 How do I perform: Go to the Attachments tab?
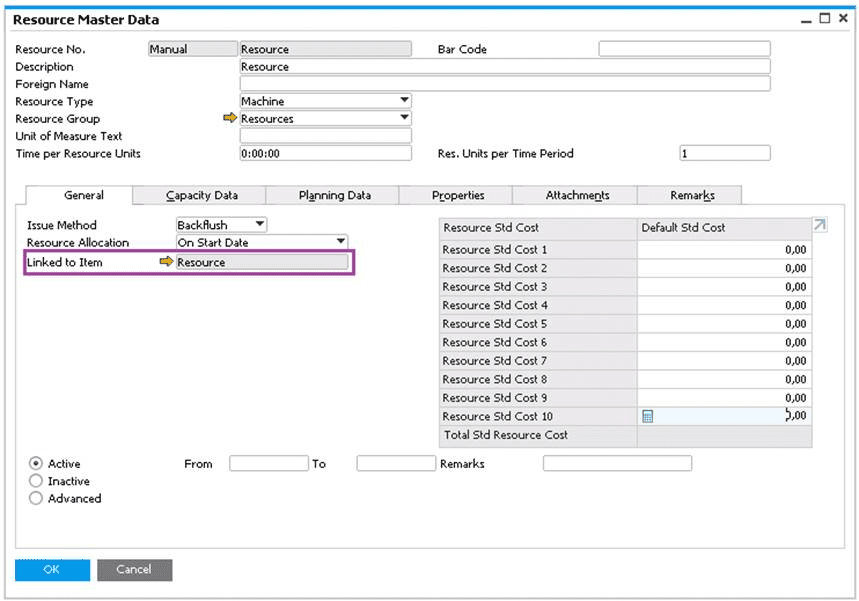pyautogui.click(x=577, y=196)
